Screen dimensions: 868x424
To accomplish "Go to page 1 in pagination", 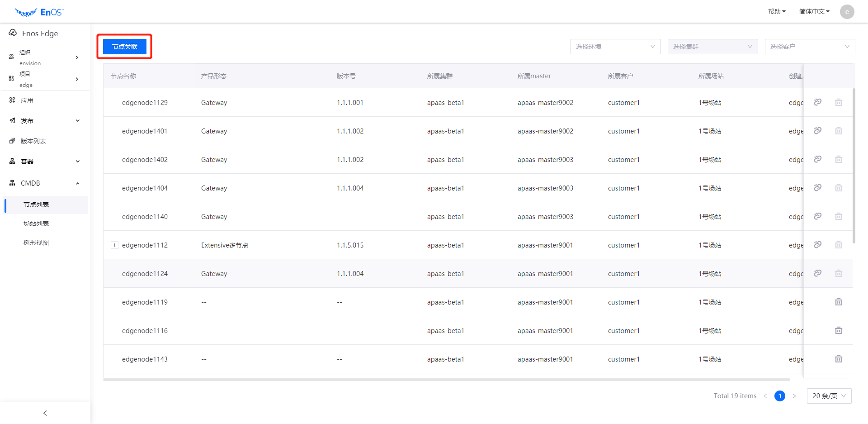I will coord(779,396).
